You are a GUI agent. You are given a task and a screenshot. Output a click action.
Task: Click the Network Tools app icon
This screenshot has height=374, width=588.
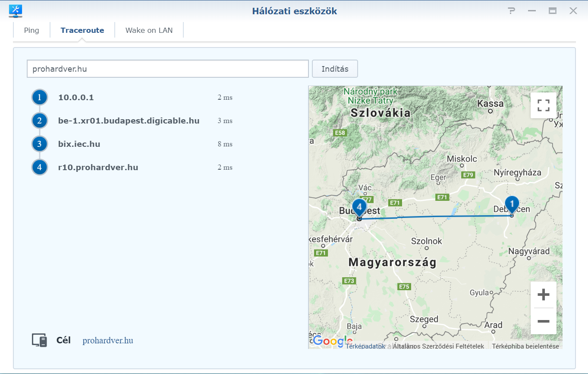click(16, 11)
